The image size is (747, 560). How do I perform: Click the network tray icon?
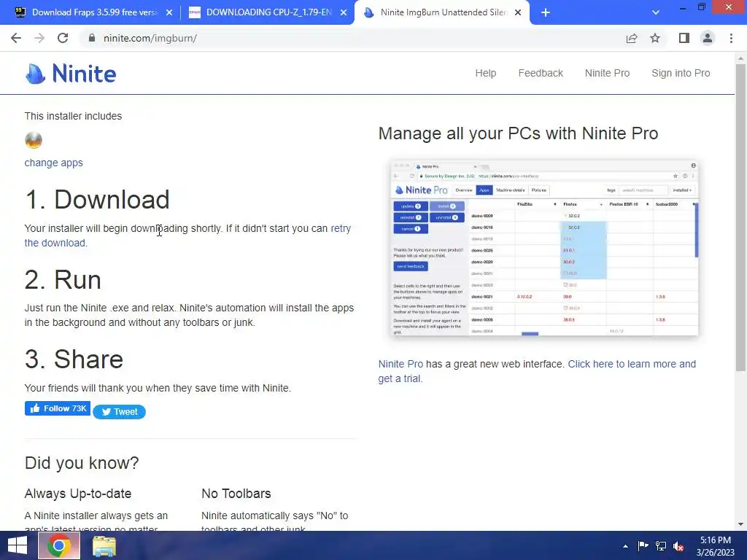[x=661, y=546]
